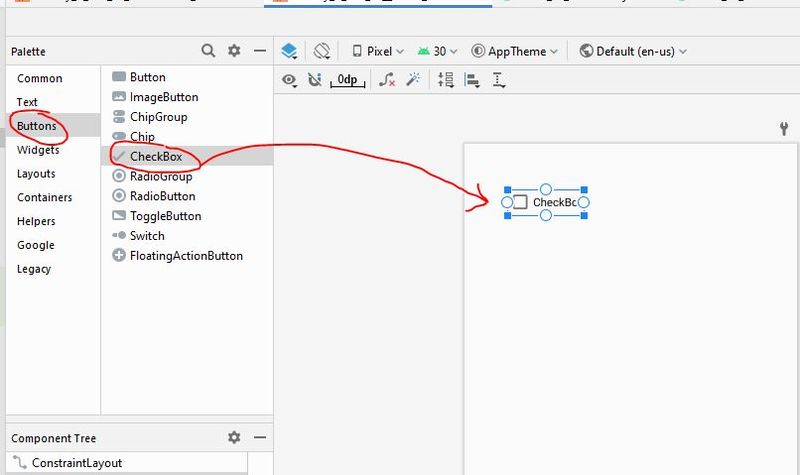Click the CheckBox top constraint handle
This screenshot has width=800, height=475.
click(x=546, y=190)
